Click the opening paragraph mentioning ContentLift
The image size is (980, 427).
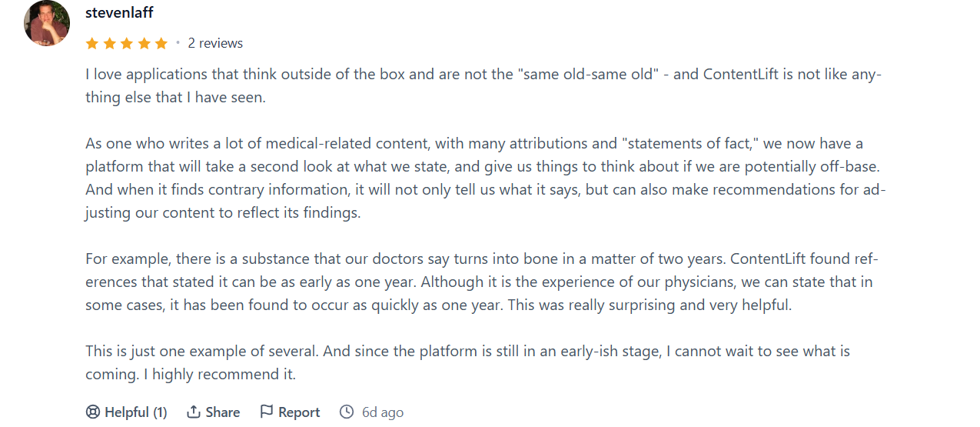tap(483, 86)
